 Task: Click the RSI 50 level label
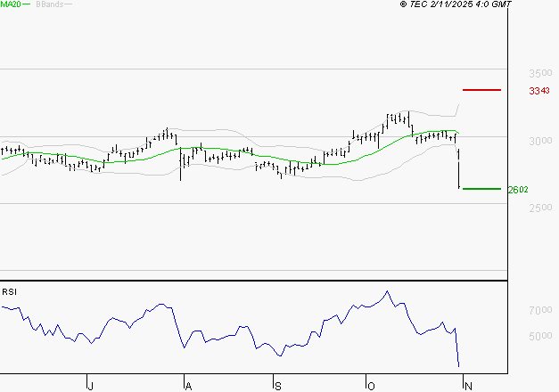[x=540, y=337]
